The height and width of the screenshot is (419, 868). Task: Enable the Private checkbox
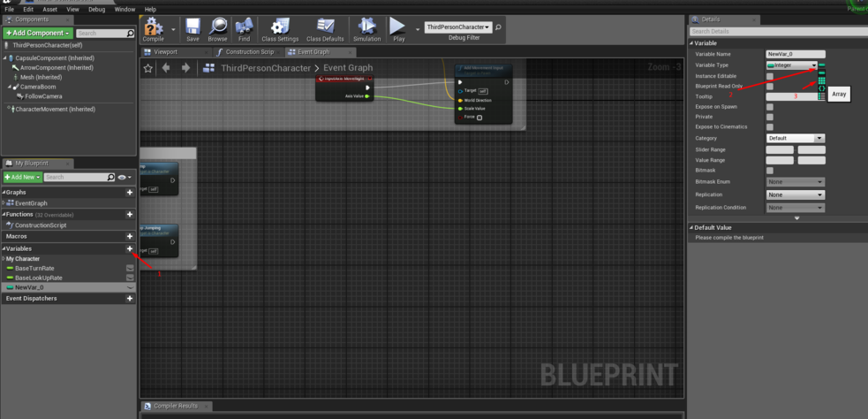coord(769,117)
